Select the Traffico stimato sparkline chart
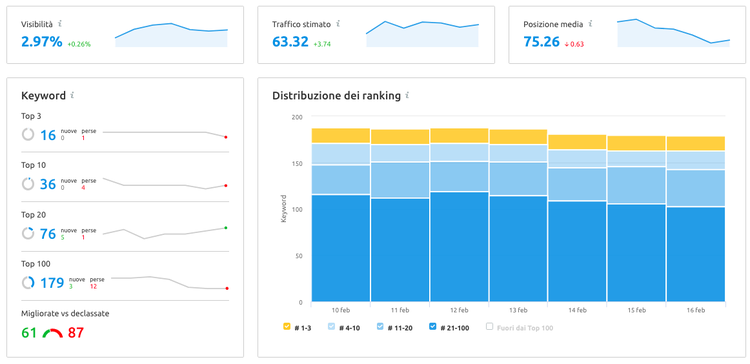 click(422, 33)
